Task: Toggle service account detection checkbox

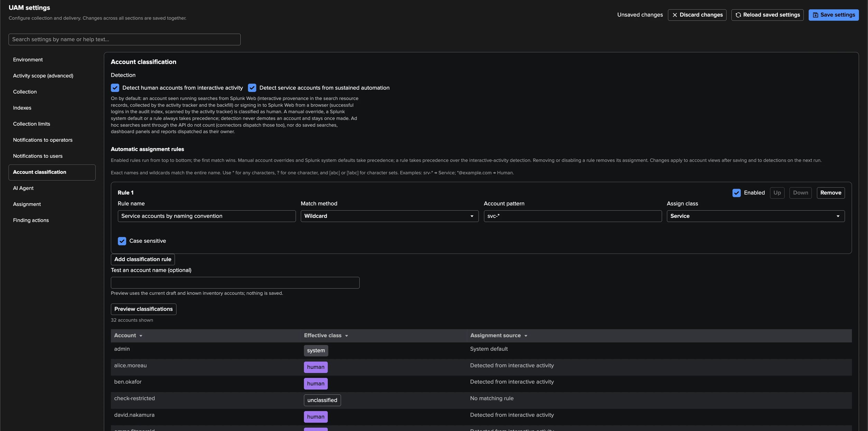Action: tap(252, 88)
